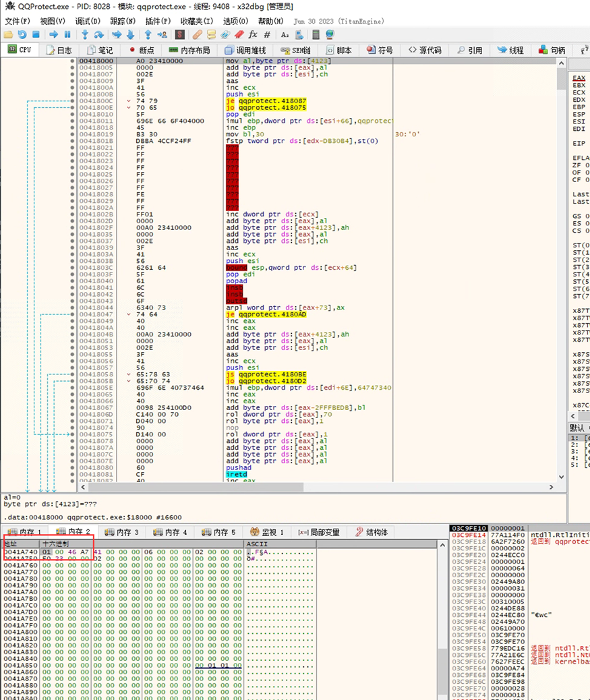Image resolution: width=590 pixels, height=700 pixels.
Task: Toggle breakpoint bullet at address 00418047
Action: tap(72, 314)
